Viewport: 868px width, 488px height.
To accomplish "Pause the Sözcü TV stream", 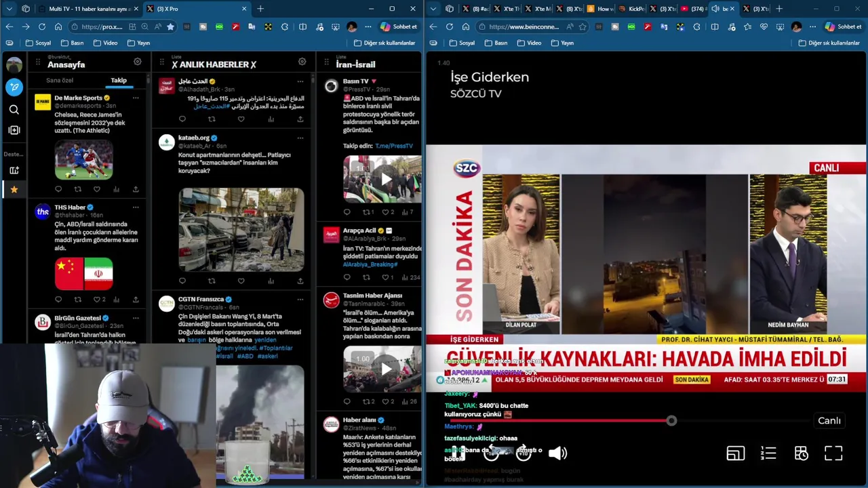I will (458, 453).
